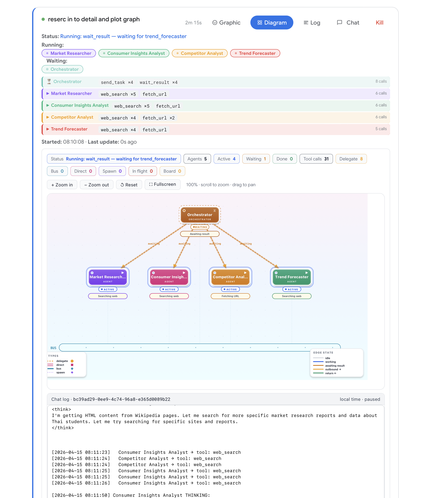Switch to the Graphic tab
Image resolution: width=448 pixels, height=498 pixels.
click(226, 23)
